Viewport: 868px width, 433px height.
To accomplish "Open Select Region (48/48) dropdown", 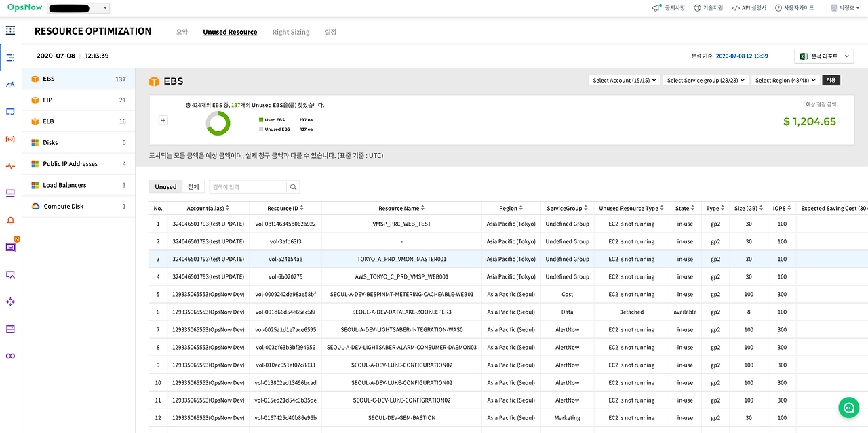I will click(x=785, y=80).
